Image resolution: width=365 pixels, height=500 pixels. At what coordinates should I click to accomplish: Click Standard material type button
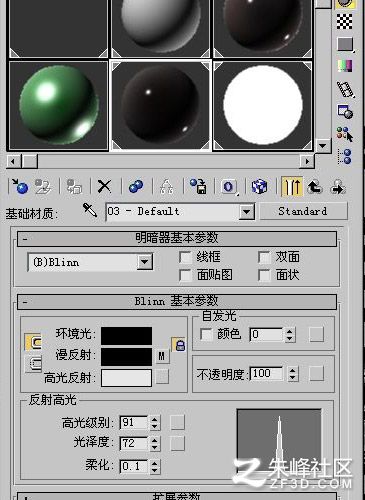tap(303, 211)
